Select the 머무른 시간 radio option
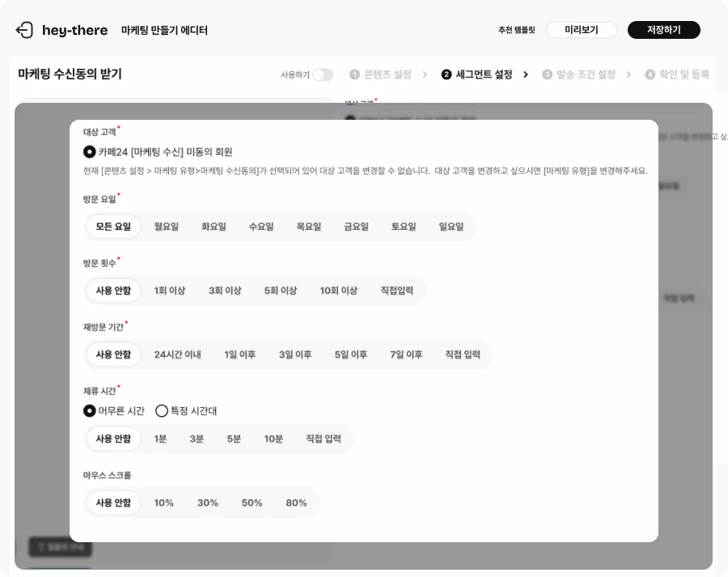728x577 pixels. point(88,410)
